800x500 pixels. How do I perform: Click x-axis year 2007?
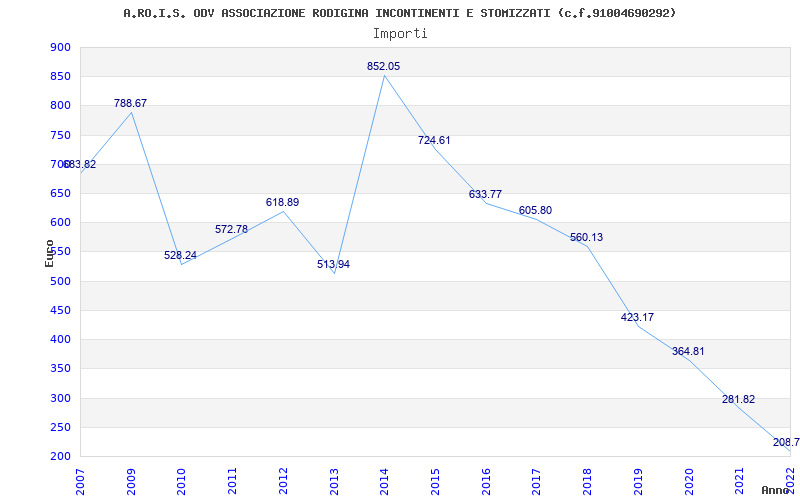[x=81, y=481]
